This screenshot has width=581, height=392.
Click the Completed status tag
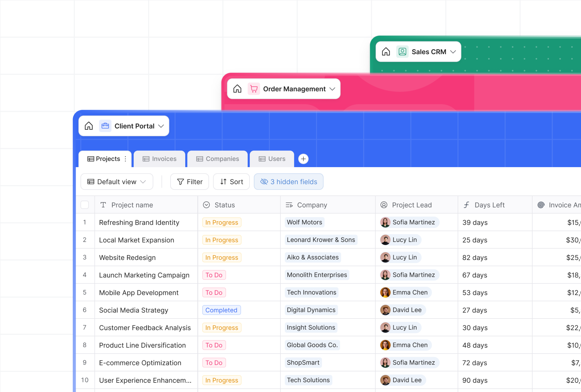coord(221,310)
